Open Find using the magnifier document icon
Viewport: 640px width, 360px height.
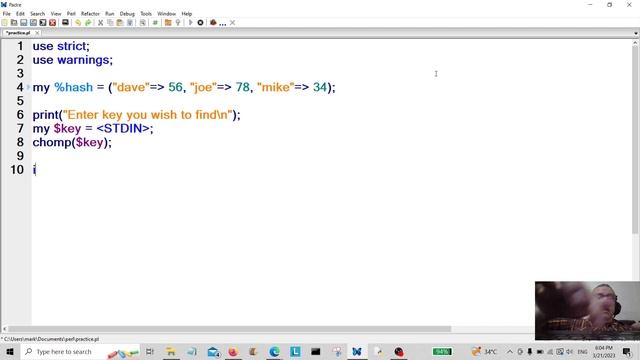tap(142, 23)
